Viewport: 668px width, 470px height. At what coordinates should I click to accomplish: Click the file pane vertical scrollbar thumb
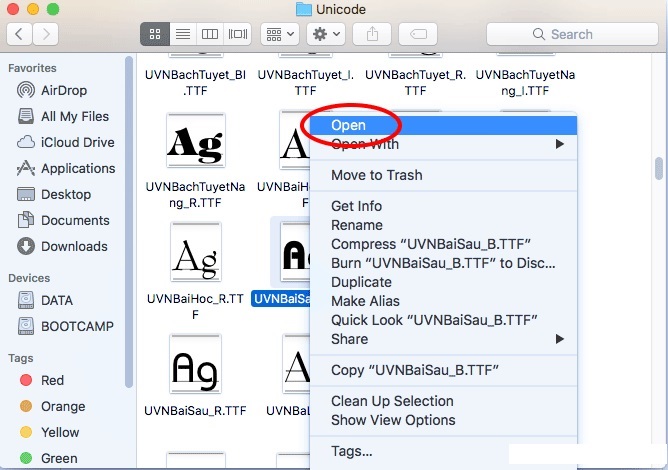click(x=659, y=169)
